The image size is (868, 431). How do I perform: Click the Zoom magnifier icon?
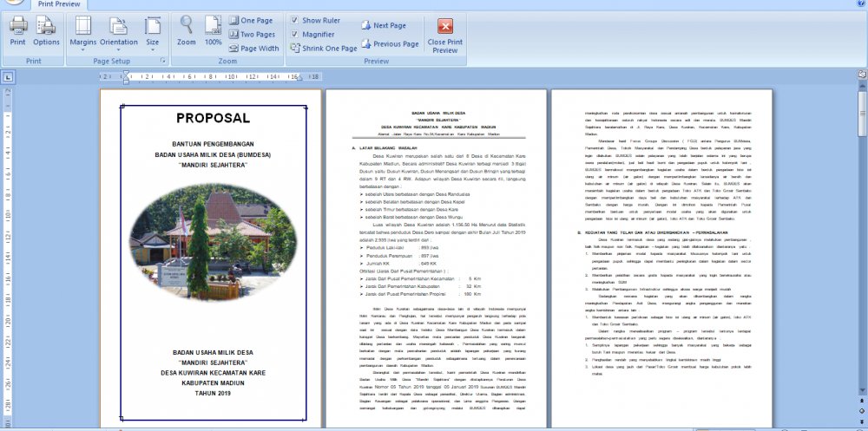click(x=187, y=31)
